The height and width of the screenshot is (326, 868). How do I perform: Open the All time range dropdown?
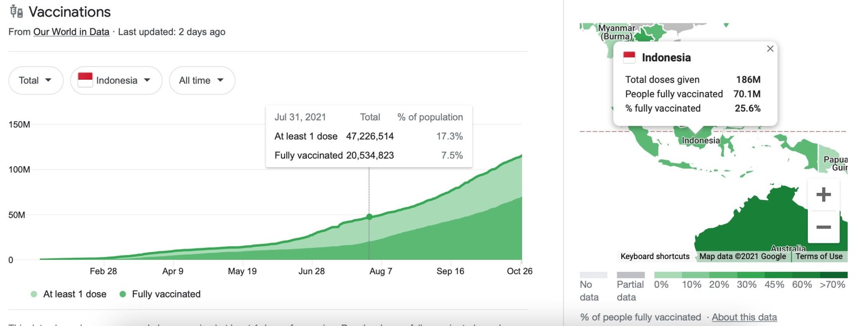pos(202,80)
